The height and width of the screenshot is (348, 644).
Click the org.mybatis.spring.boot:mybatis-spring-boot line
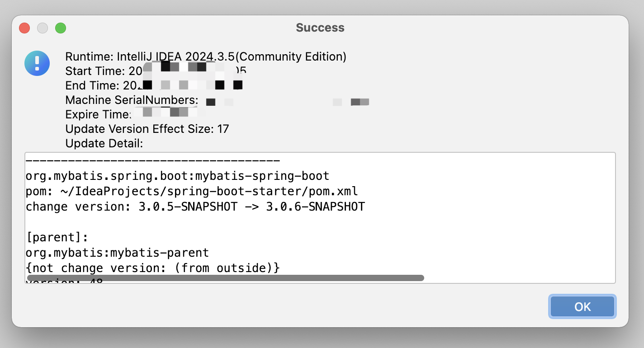(x=178, y=176)
